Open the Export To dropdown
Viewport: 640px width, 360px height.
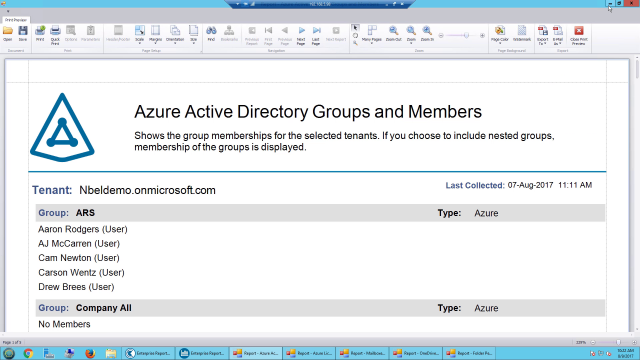(542, 35)
